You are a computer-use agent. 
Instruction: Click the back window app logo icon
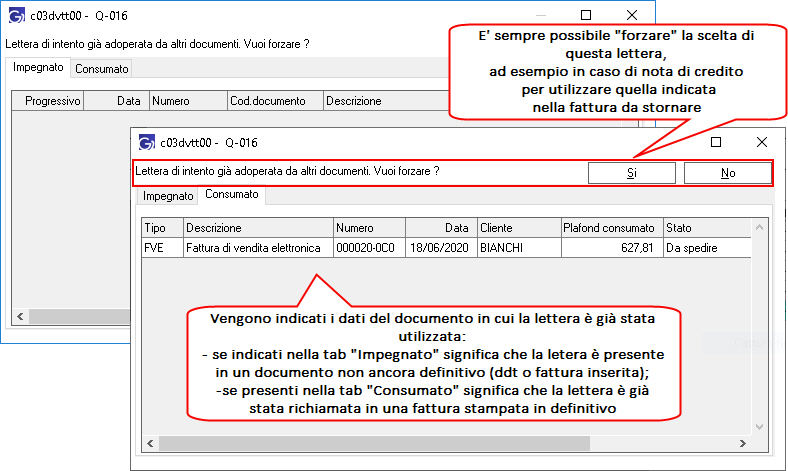point(17,16)
